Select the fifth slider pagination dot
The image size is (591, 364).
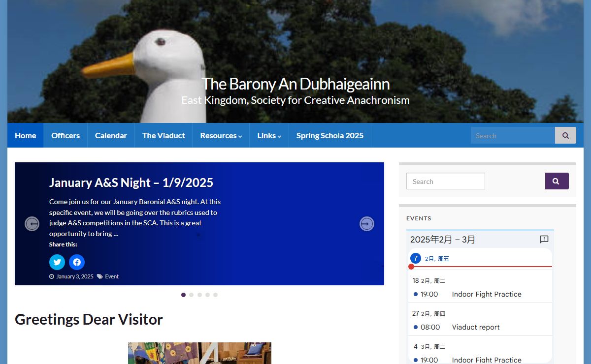[x=215, y=295]
